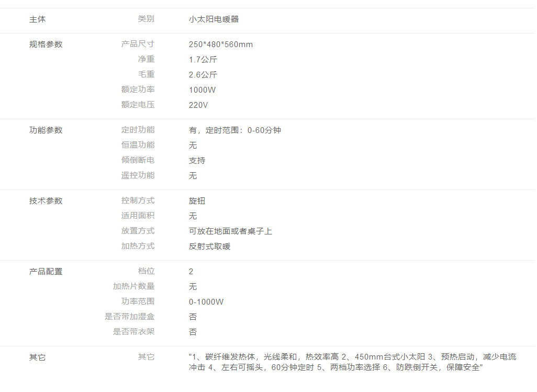
Task: Select the rated power value 1000W
Action: [x=202, y=90]
